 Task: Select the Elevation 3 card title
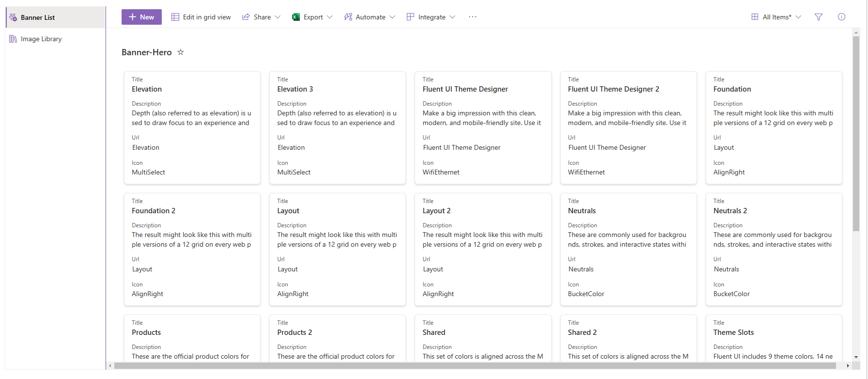tap(295, 89)
